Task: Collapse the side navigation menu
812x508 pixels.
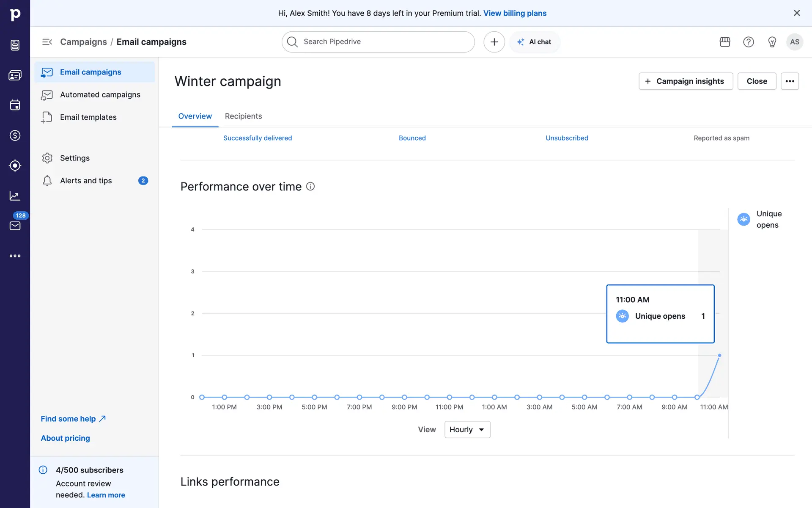Action: point(47,42)
